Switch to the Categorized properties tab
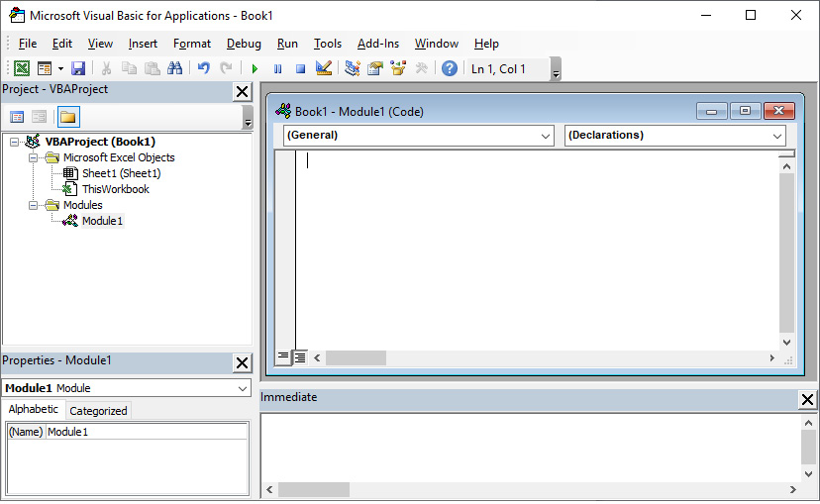Viewport: 820px width, 504px height. pos(98,411)
